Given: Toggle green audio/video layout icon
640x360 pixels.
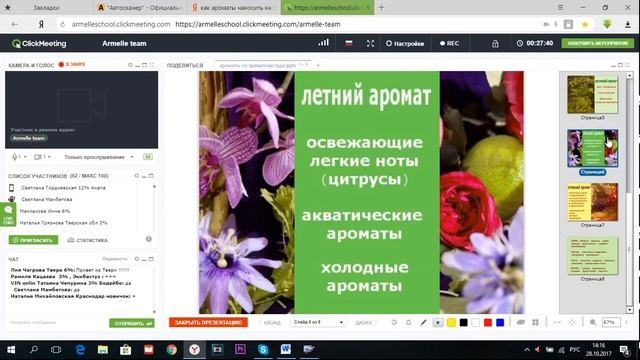Looking at the screenshot, I should click(148, 157).
